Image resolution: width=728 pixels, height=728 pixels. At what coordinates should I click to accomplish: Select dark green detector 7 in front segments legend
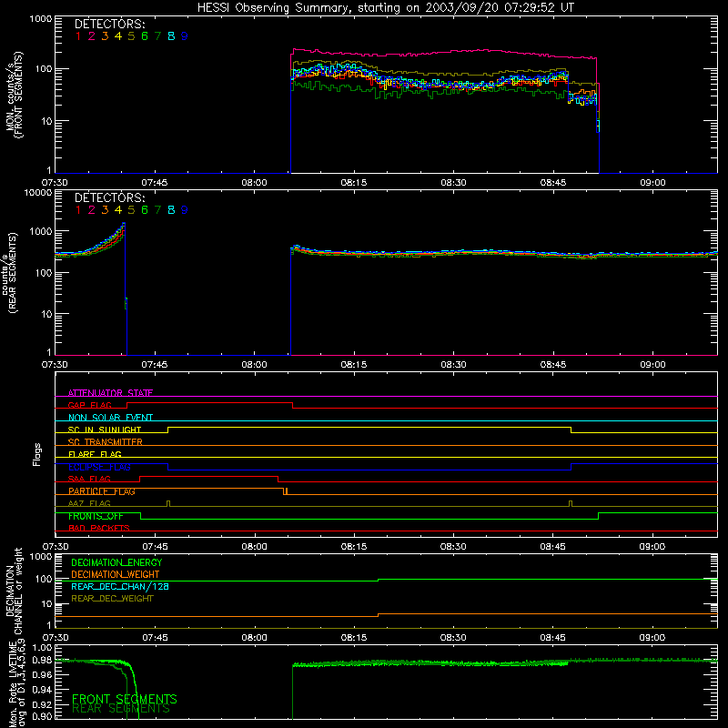pos(157,36)
